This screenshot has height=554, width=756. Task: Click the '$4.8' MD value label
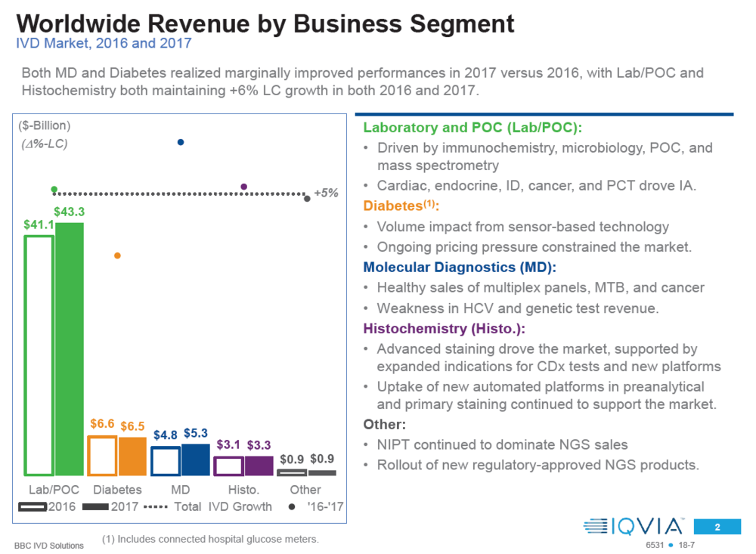click(166, 435)
